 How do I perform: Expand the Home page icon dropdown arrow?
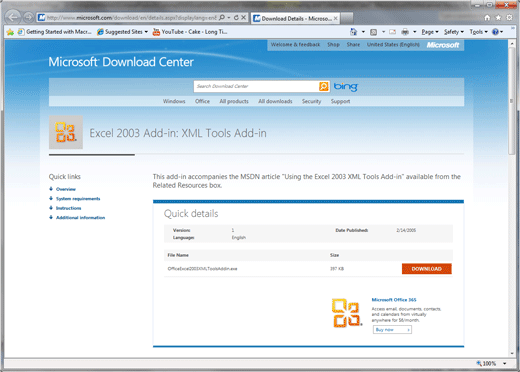(363, 32)
